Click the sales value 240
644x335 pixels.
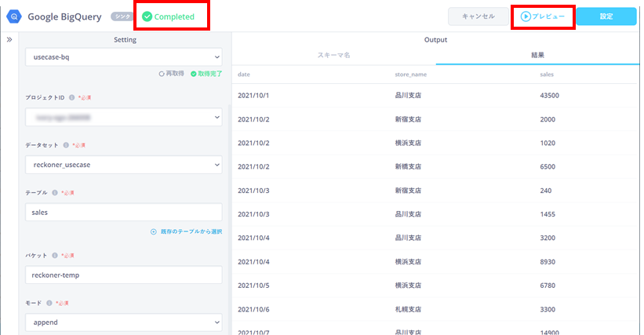click(546, 191)
